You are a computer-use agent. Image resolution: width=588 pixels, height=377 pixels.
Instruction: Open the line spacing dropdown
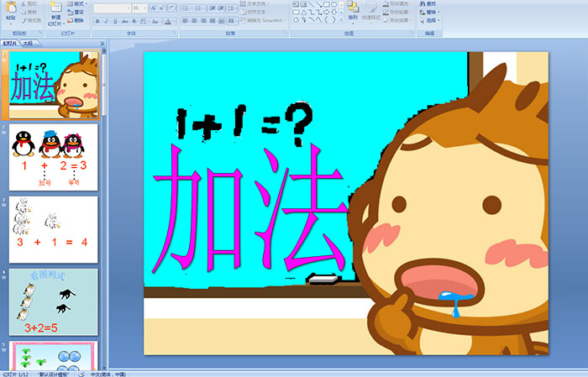(232, 8)
